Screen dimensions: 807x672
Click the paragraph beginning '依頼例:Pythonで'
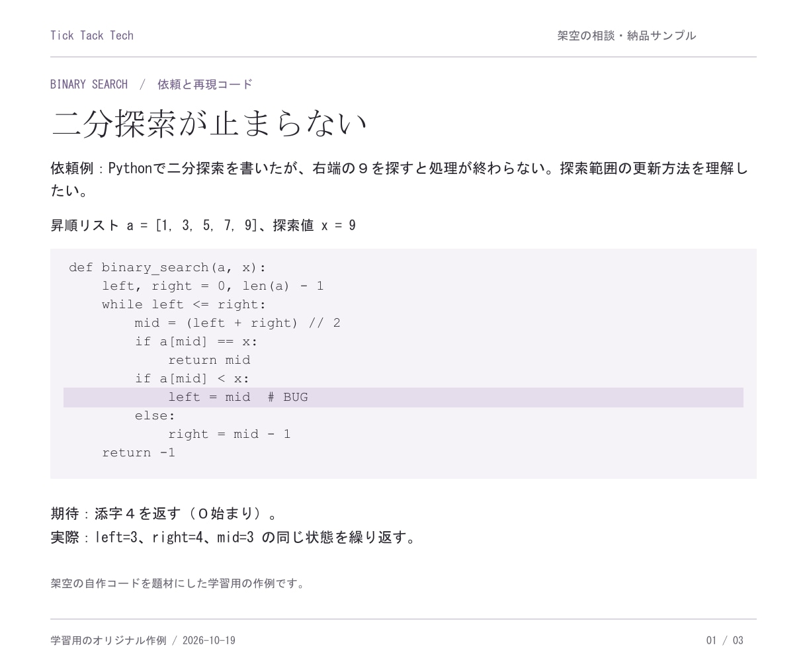(x=400, y=179)
